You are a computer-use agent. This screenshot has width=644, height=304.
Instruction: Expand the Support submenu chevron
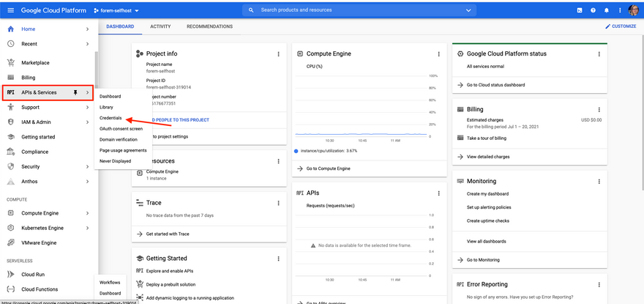[x=87, y=108]
